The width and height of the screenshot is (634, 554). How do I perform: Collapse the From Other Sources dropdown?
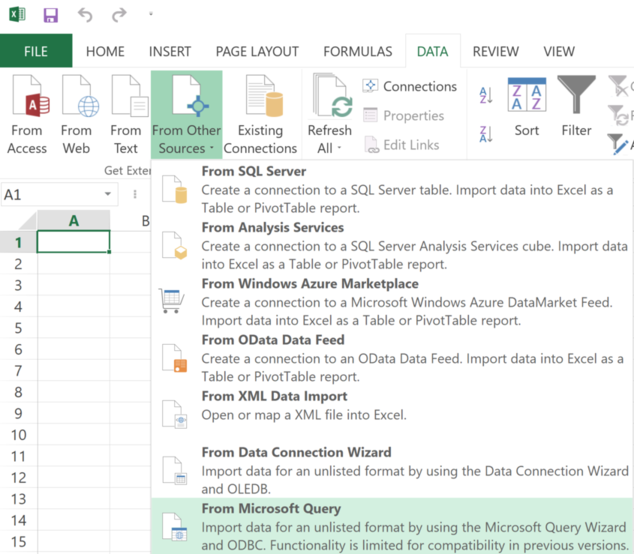tap(186, 115)
